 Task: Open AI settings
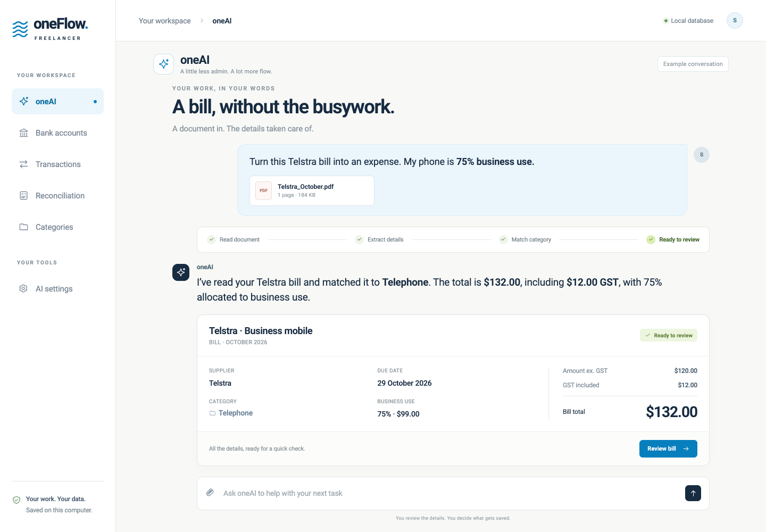tap(57, 289)
